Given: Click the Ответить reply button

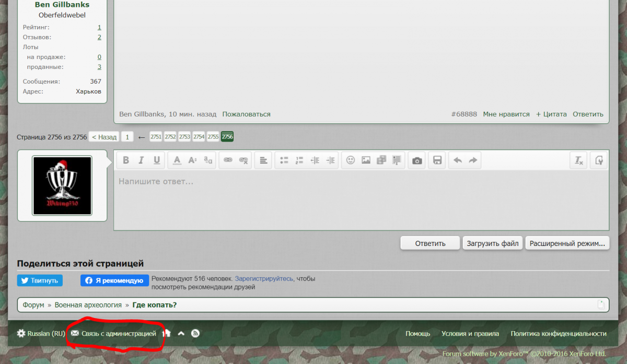Looking at the screenshot, I should [x=430, y=243].
